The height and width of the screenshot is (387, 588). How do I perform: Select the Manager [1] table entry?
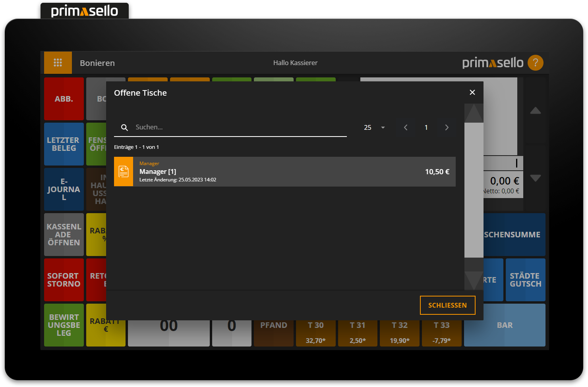[x=284, y=171]
